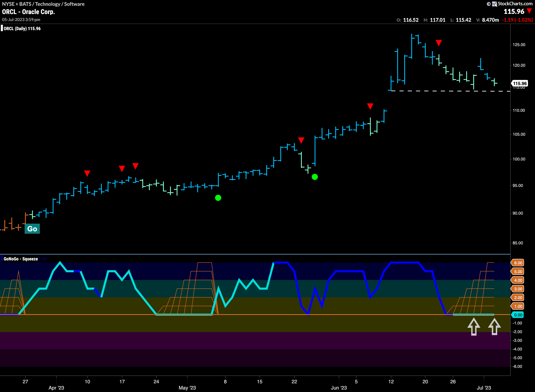Click the 105.00 price axis label
This screenshot has height=392, width=535.
pyautogui.click(x=519, y=134)
